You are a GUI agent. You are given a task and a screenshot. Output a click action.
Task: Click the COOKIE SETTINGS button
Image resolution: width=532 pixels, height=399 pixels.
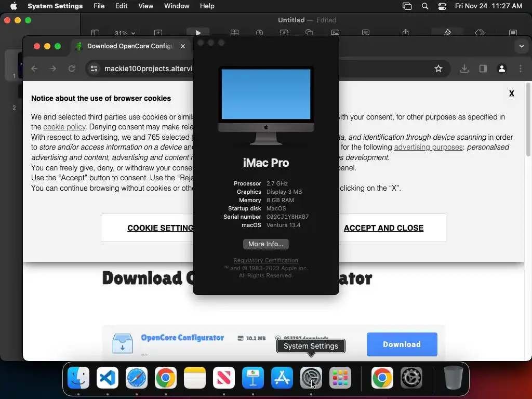click(147, 228)
